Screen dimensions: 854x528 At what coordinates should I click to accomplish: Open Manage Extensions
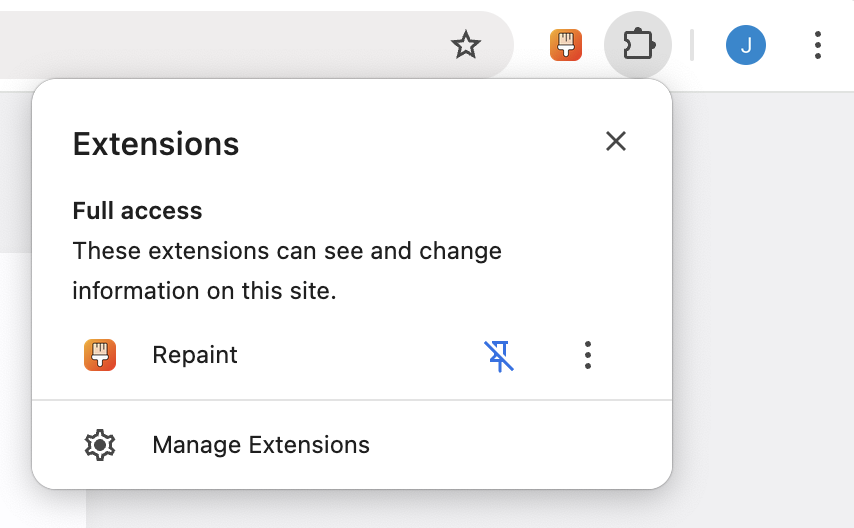(261, 445)
